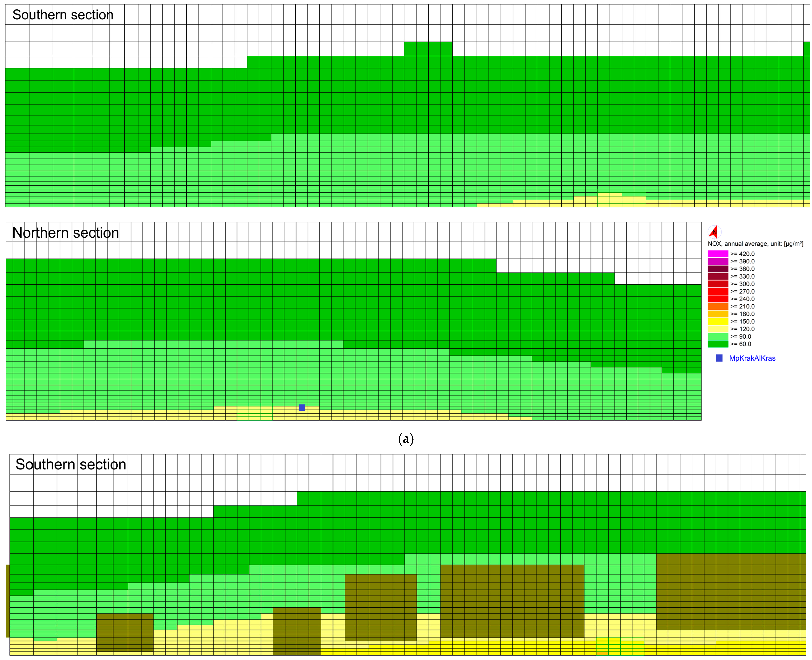The height and width of the screenshot is (660, 812).
Task: Click the pale yellow >= 120.0 swatch
Action: click(718, 329)
